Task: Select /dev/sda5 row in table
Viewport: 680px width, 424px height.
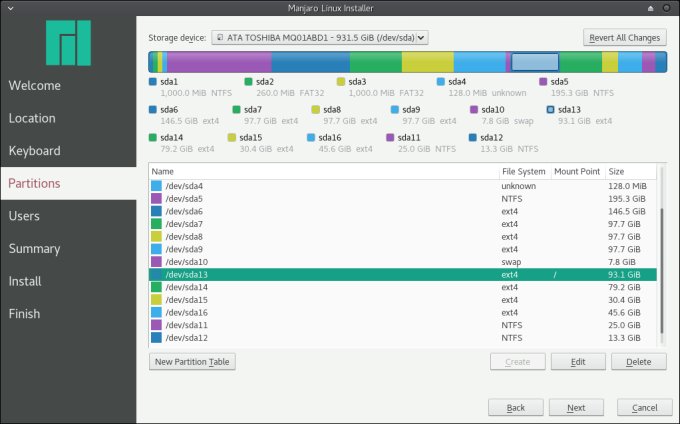Action: [x=402, y=199]
